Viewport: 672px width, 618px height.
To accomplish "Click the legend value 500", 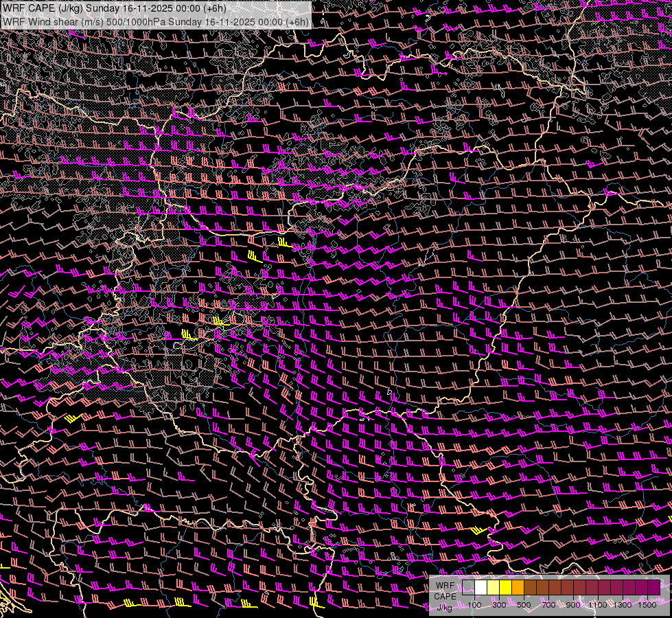I will coord(524,605).
